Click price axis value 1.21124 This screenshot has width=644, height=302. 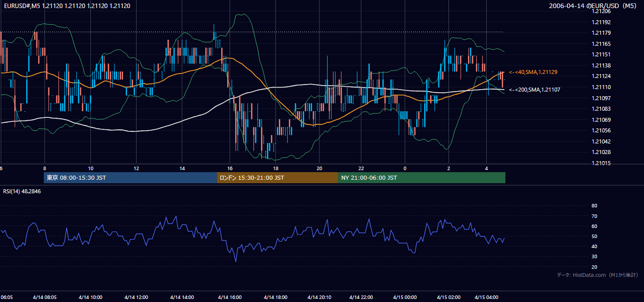(602, 76)
